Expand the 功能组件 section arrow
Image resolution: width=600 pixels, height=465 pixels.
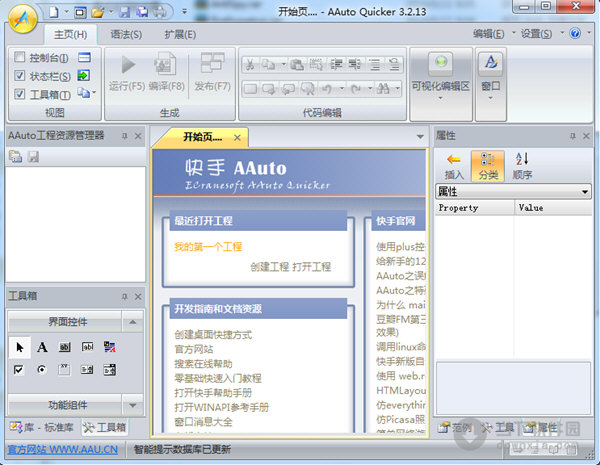[132, 405]
